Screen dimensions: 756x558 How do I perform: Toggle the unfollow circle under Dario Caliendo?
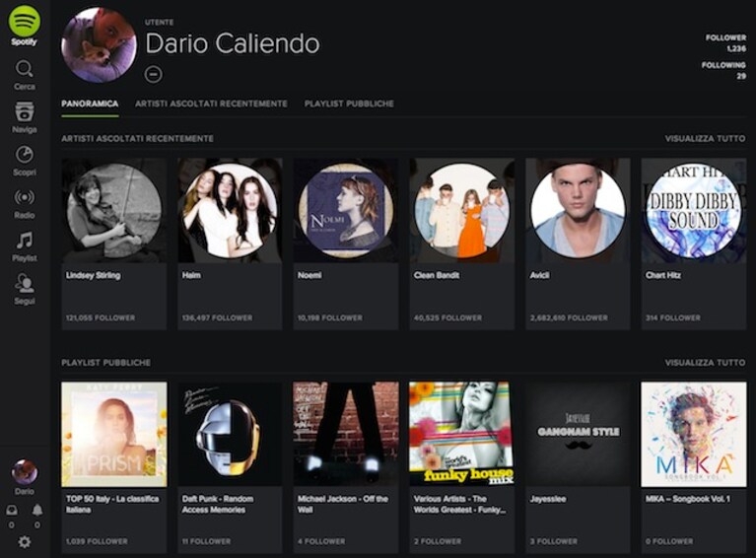pos(154,74)
